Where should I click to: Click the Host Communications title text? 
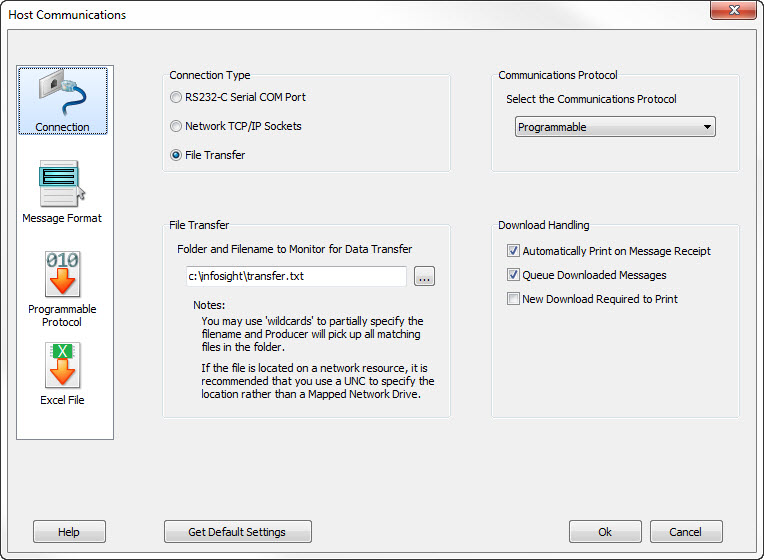[67, 15]
